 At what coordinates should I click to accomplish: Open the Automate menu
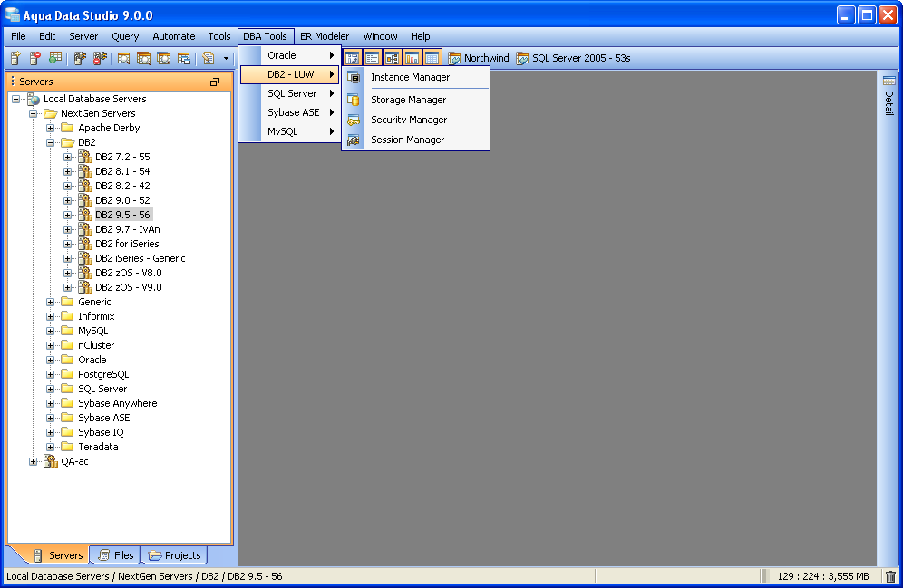(x=173, y=36)
